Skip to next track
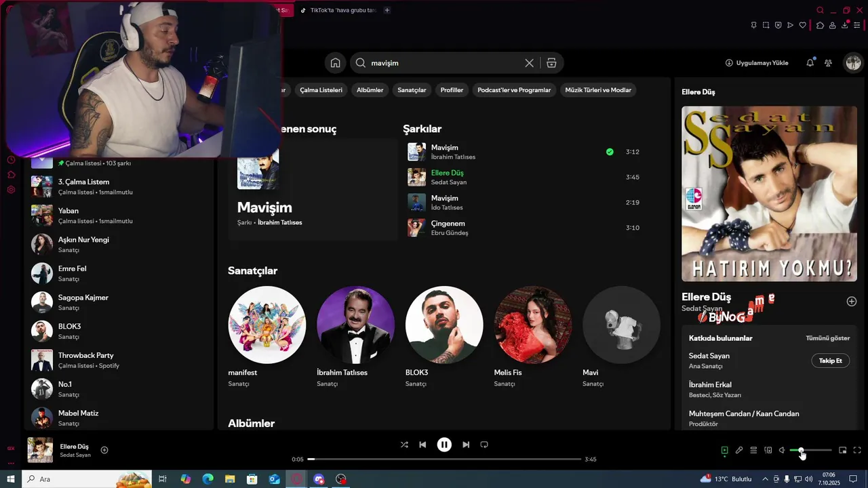The image size is (868, 488). pos(466,445)
